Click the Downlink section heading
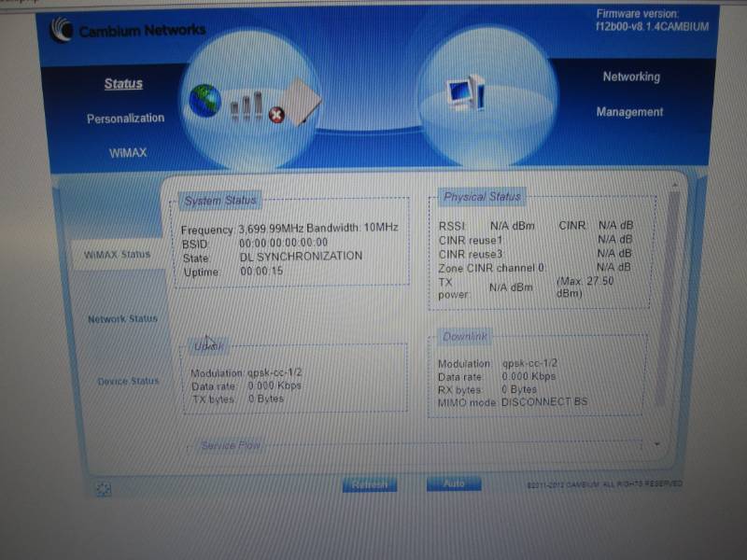This screenshot has height=560, width=747. (x=465, y=337)
